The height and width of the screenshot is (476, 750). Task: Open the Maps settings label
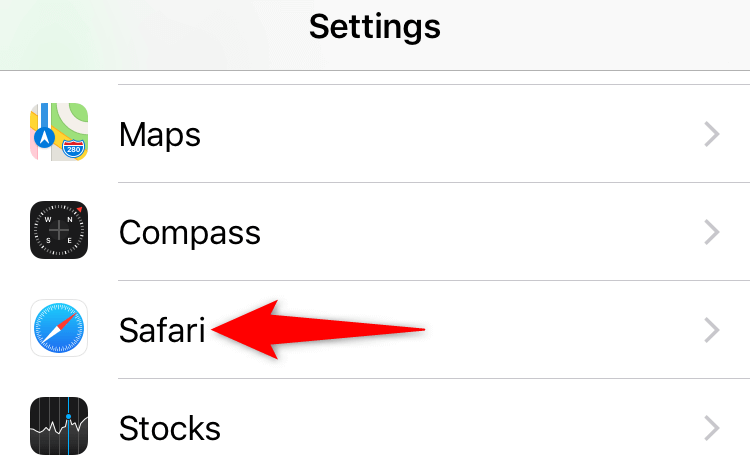click(x=160, y=134)
